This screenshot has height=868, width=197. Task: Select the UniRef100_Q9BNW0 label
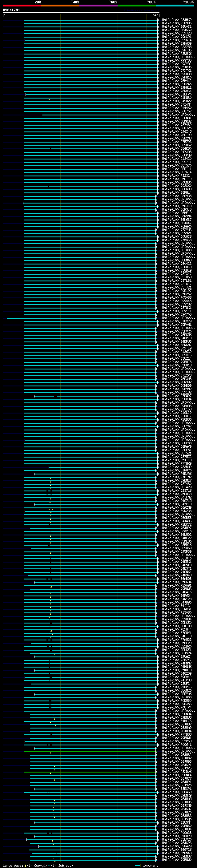[x=176, y=860]
